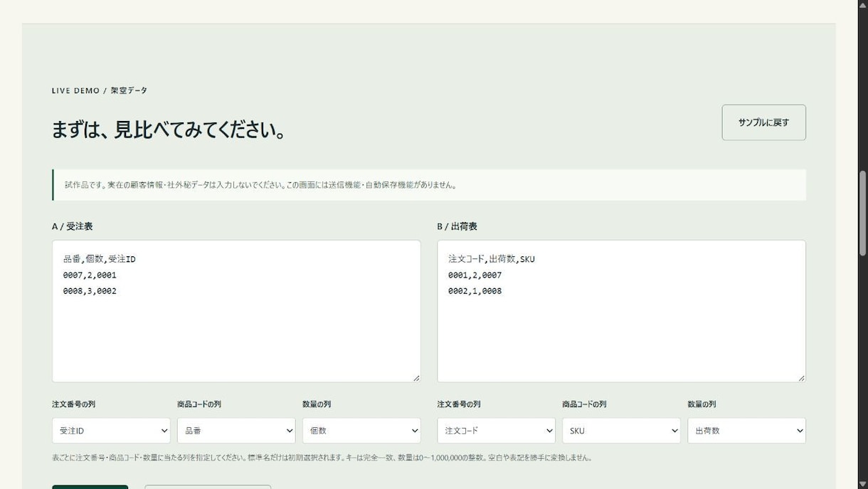Click 数量の列 label above 出荷数 dropdown

point(702,404)
